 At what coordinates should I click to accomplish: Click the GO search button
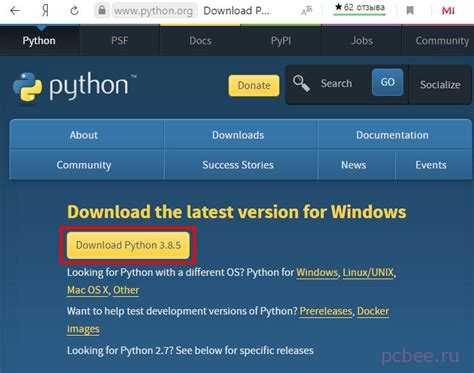(387, 82)
